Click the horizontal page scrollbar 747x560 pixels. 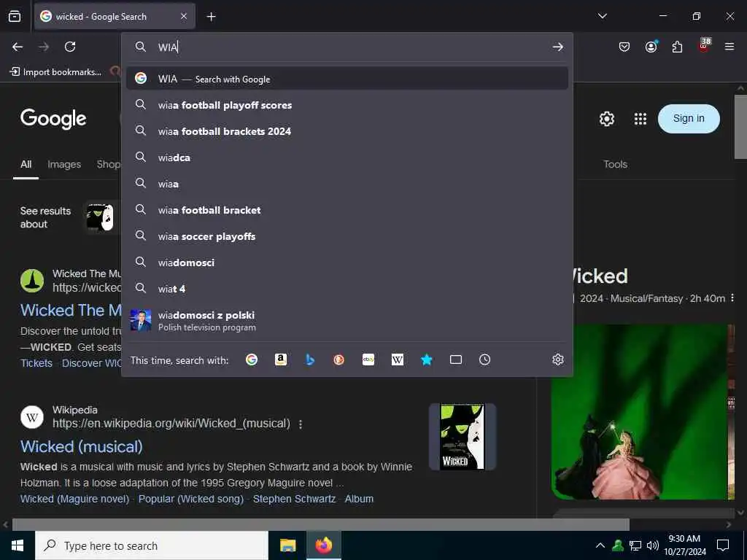[321, 525]
